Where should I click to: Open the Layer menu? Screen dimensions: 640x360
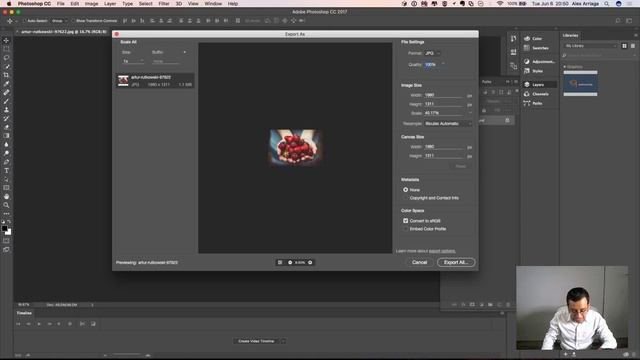(110, 4)
